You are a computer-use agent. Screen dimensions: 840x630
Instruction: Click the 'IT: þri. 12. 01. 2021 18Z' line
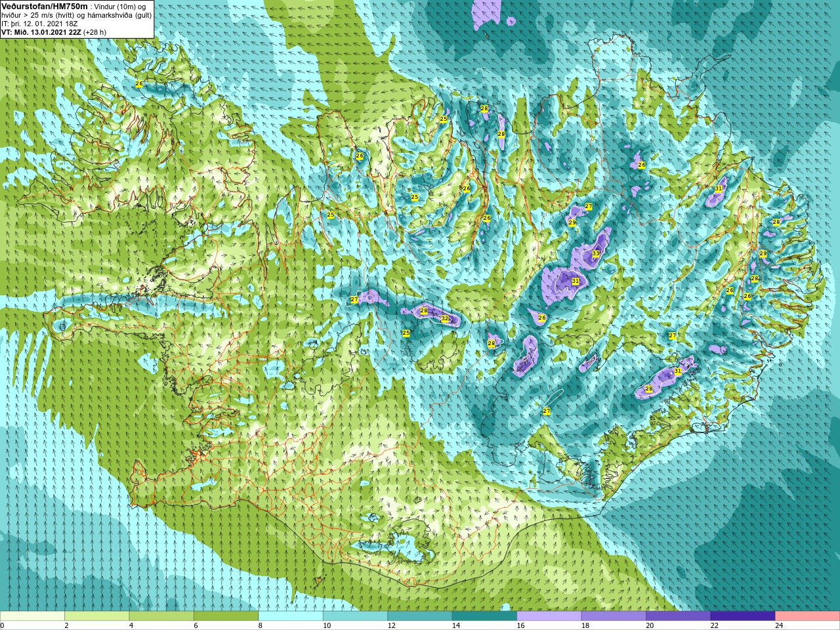click(x=39, y=24)
